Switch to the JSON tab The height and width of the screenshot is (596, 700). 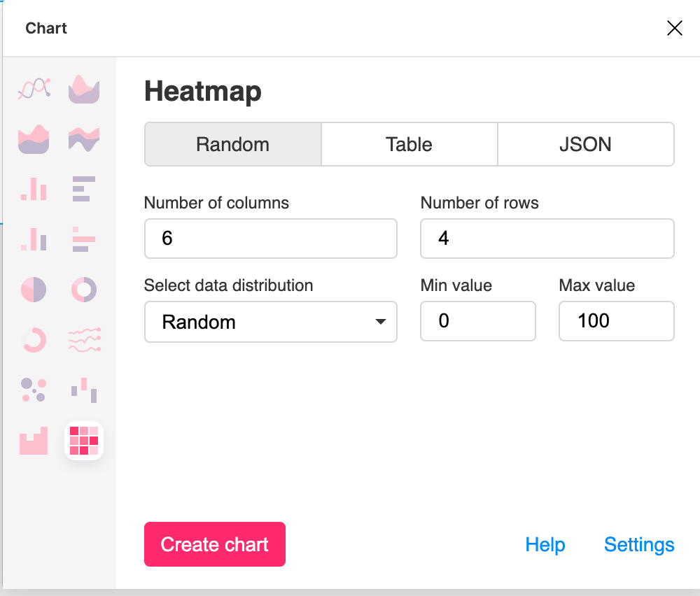click(585, 144)
